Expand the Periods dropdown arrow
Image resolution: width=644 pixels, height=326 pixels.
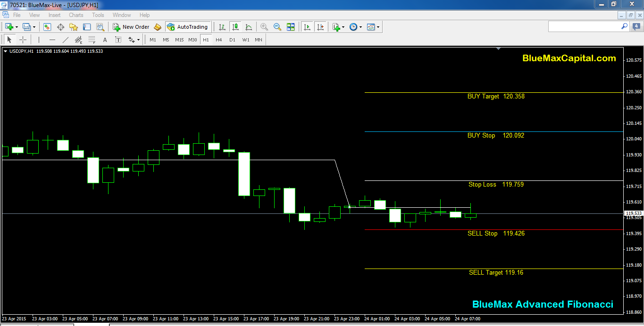(360, 27)
